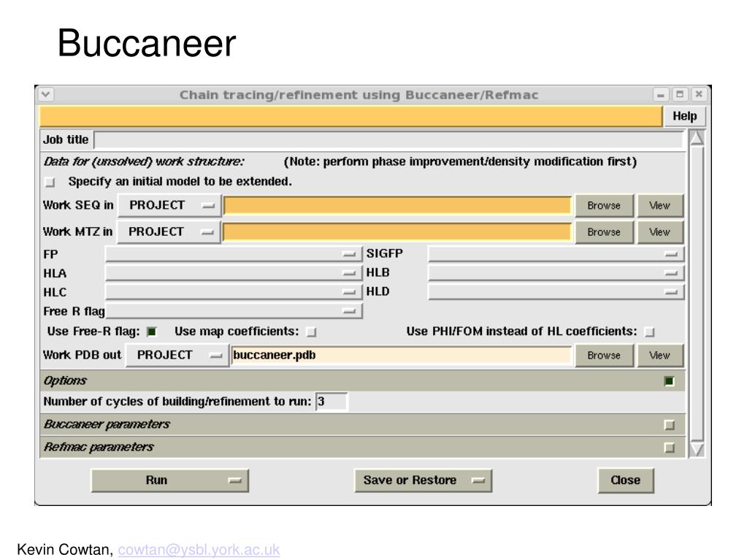Click the Close button at the bottom
747x560 pixels.
[626, 480]
